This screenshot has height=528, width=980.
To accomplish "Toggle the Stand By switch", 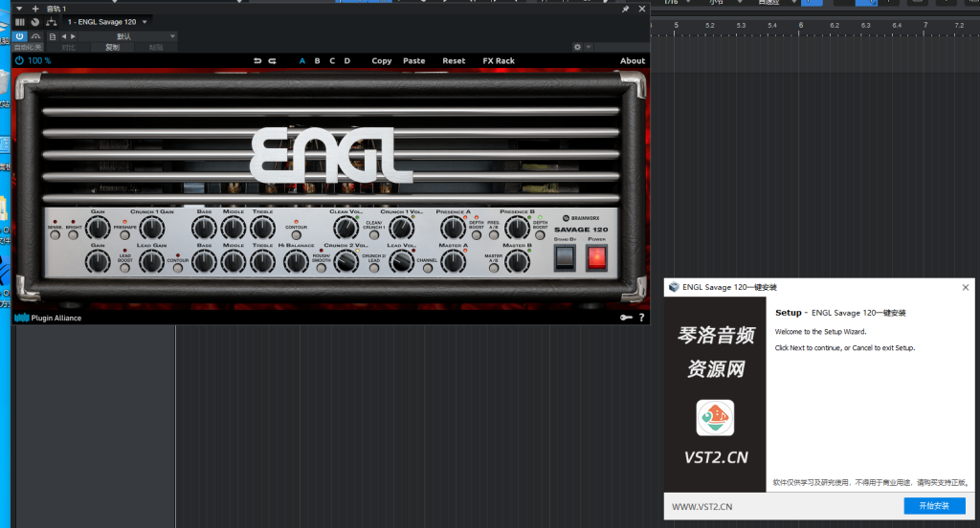I will (565, 256).
